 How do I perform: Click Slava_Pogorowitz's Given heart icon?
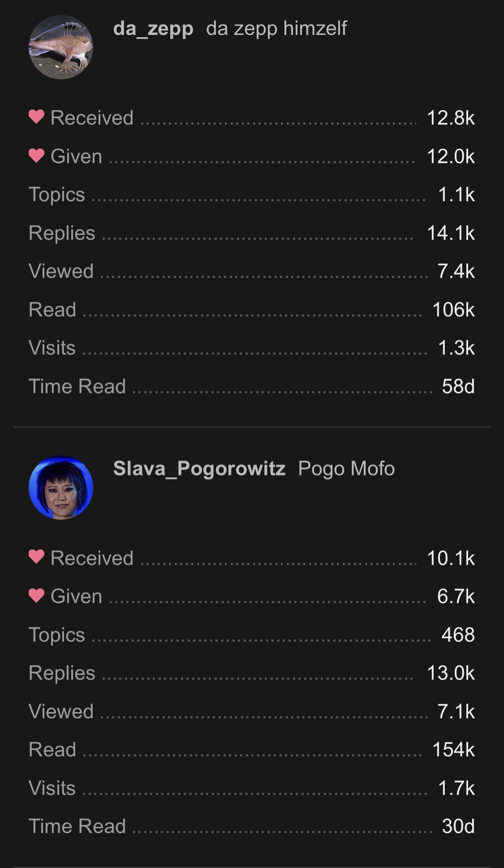36,596
